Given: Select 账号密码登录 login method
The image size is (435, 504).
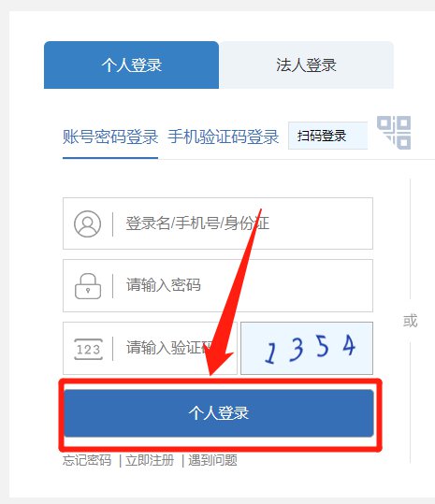Looking at the screenshot, I should pyautogui.click(x=110, y=137).
